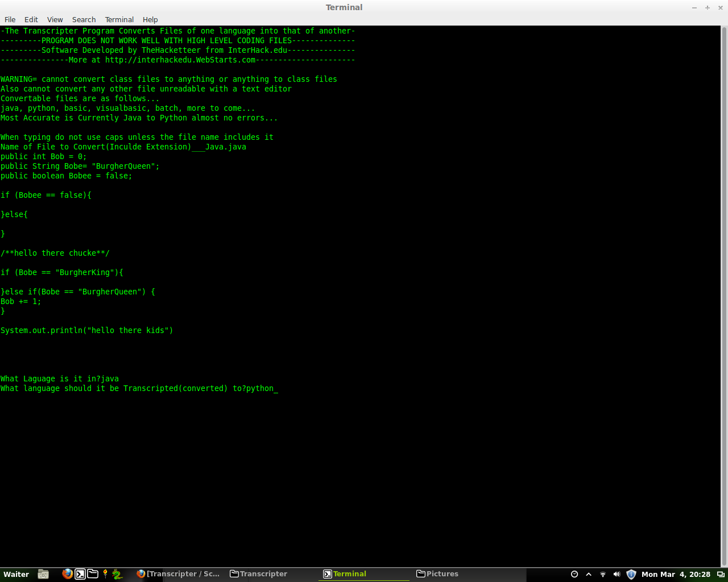The height and width of the screenshot is (582, 728).
Task: Click the 'Most Accurate is Currently Java' line
Action: [139, 118]
